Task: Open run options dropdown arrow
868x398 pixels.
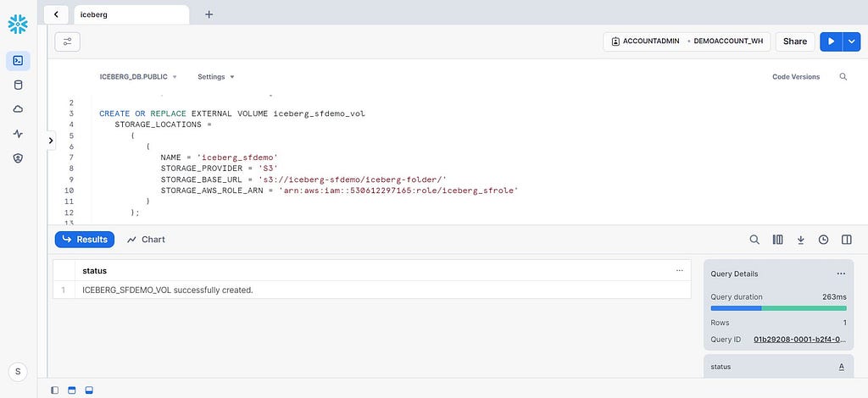Action: coord(851,41)
